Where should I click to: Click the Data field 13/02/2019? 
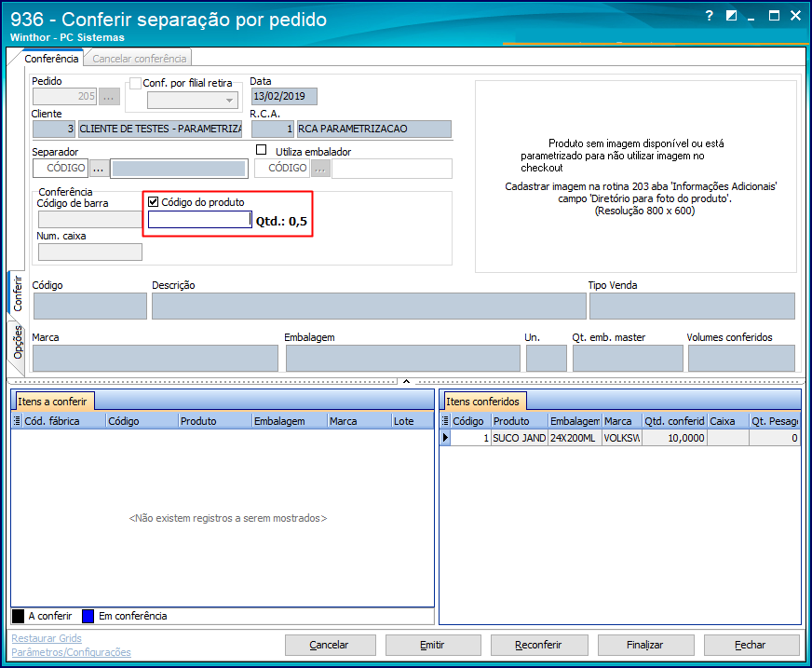tap(284, 96)
